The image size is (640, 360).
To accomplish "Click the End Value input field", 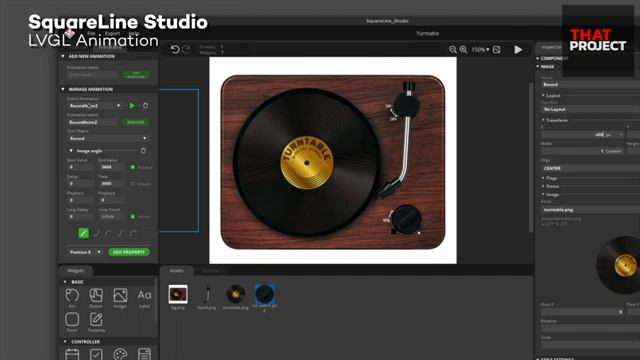I will (111, 167).
